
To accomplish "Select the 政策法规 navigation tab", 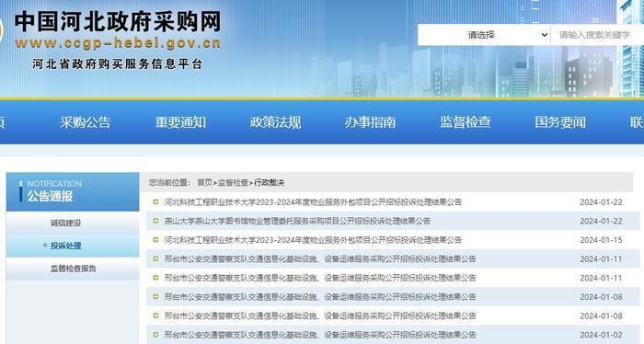I will coord(276,122).
